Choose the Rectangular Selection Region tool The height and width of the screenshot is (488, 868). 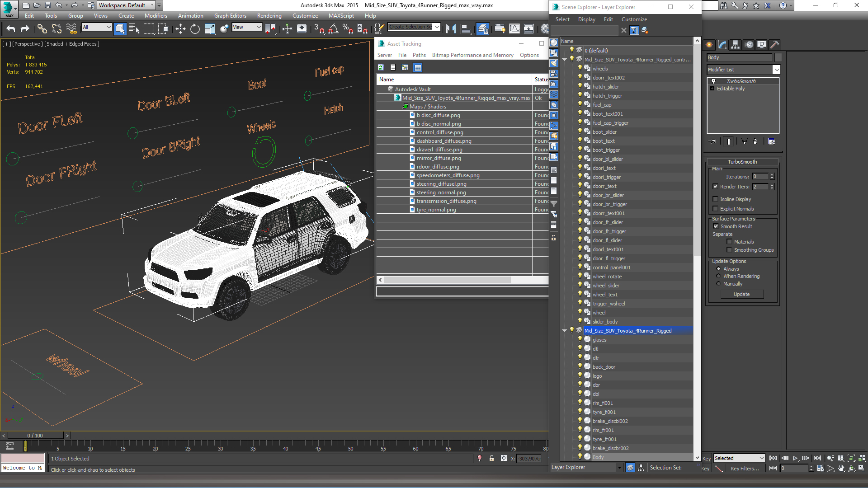pyautogui.click(x=149, y=29)
